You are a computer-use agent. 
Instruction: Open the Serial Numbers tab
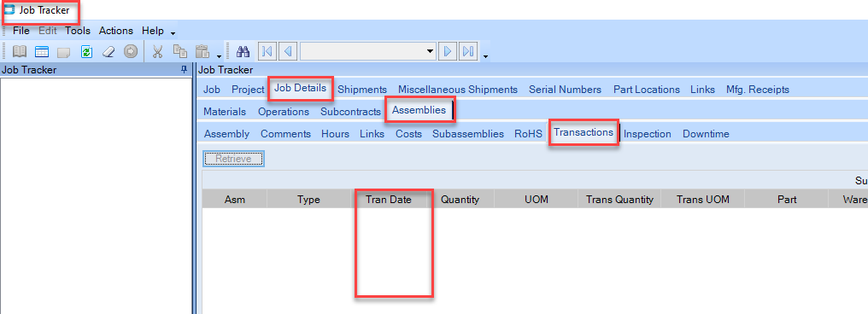(x=565, y=90)
